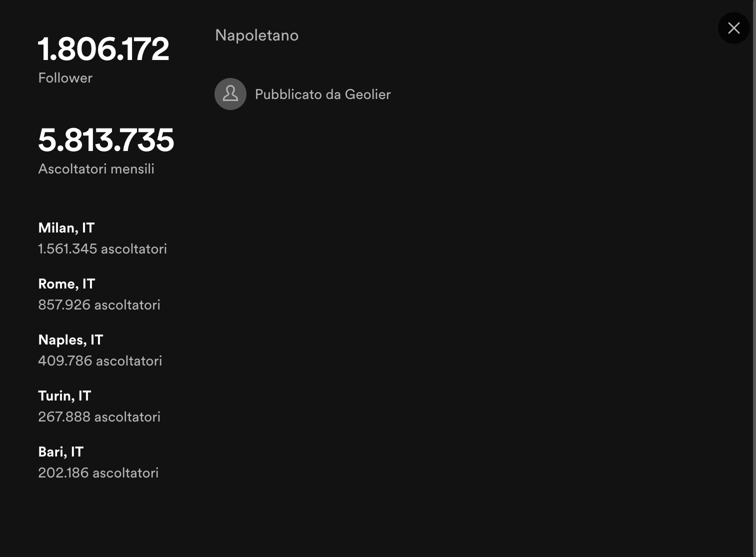Close the artist about panel
756x557 pixels.
tap(733, 28)
